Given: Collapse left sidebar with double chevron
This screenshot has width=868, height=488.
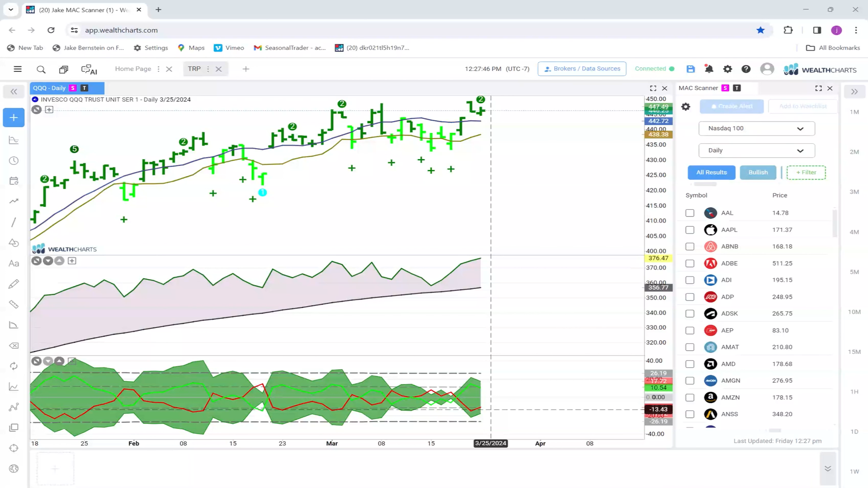Looking at the screenshot, I should tap(14, 92).
